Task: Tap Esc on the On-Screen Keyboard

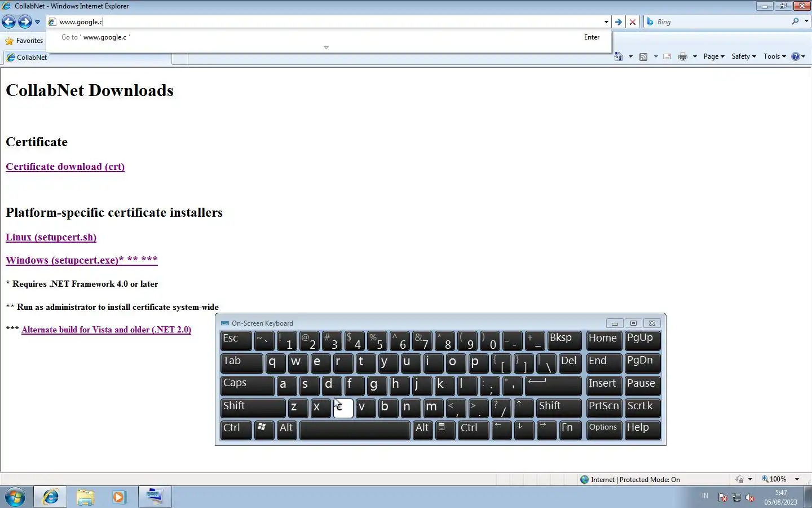Action: click(x=236, y=340)
